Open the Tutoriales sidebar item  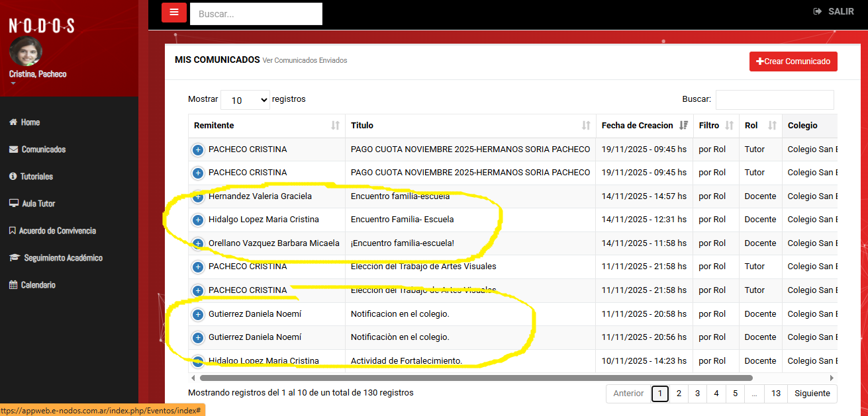pos(36,177)
